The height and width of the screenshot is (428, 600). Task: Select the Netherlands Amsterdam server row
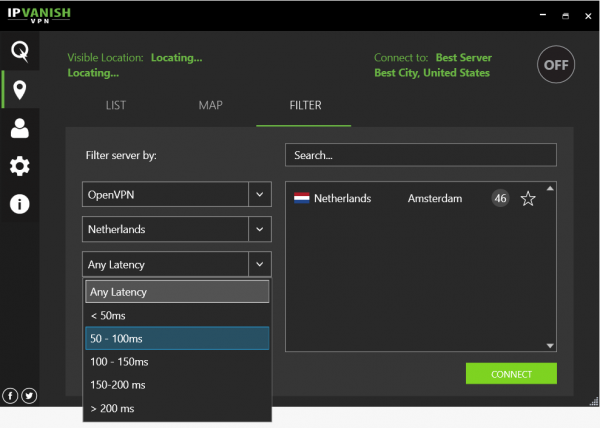click(x=415, y=198)
